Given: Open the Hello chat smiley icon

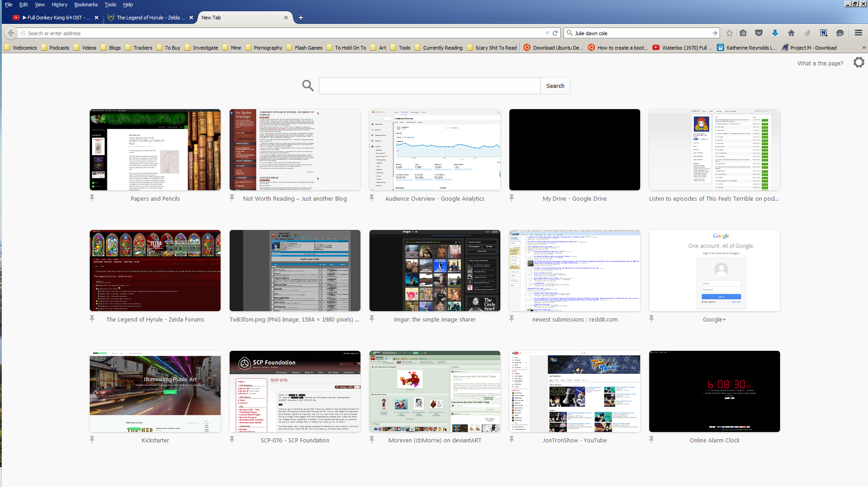Looking at the screenshot, I should pyautogui.click(x=840, y=33).
